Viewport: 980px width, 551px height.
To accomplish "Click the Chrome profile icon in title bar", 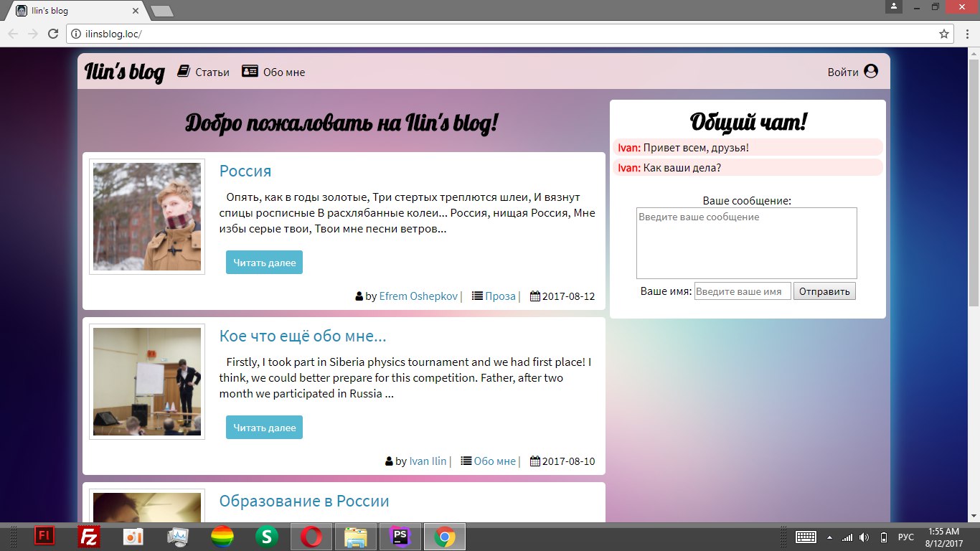I will tap(894, 6).
